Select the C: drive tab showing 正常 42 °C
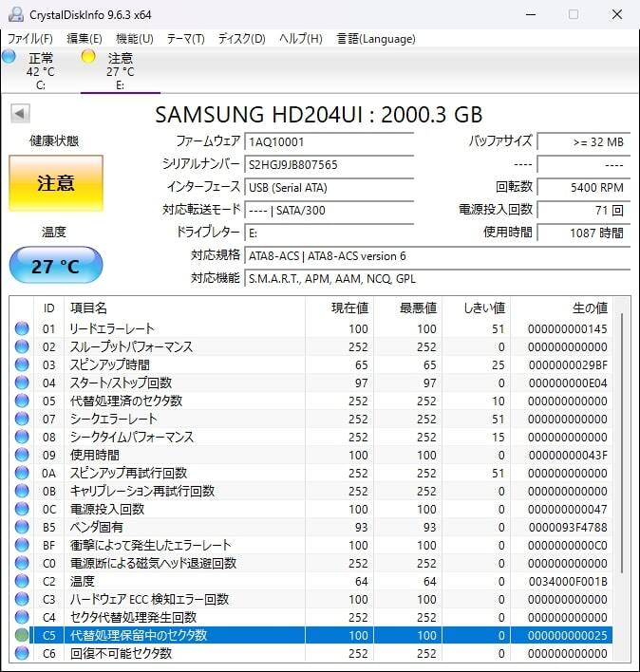Screen dimensions: 640x672 [40, 71]
